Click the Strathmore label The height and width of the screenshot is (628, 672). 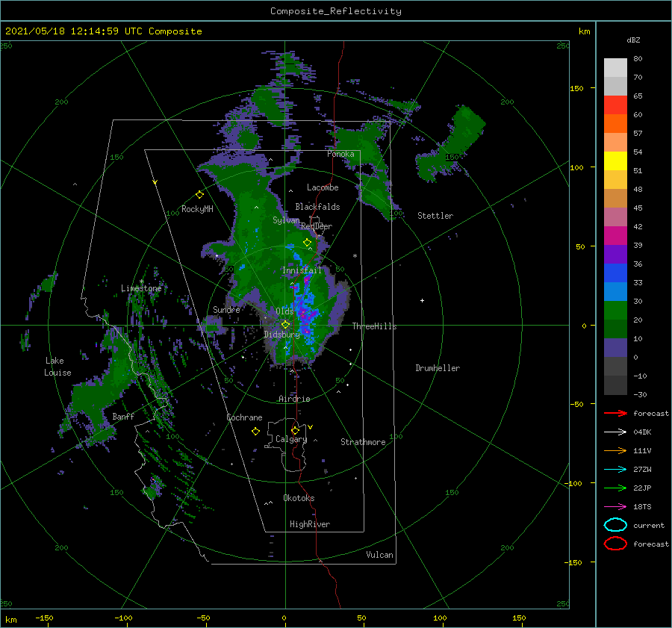click(363, 442)
